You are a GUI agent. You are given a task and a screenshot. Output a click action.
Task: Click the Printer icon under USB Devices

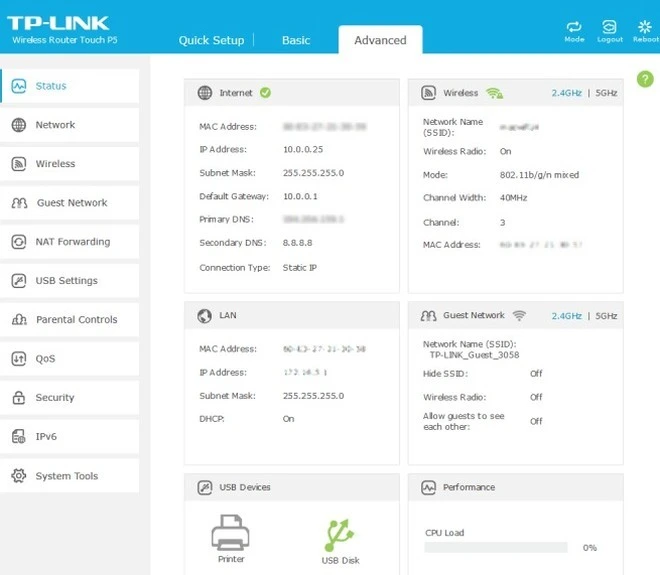click(x=231, y=534)
